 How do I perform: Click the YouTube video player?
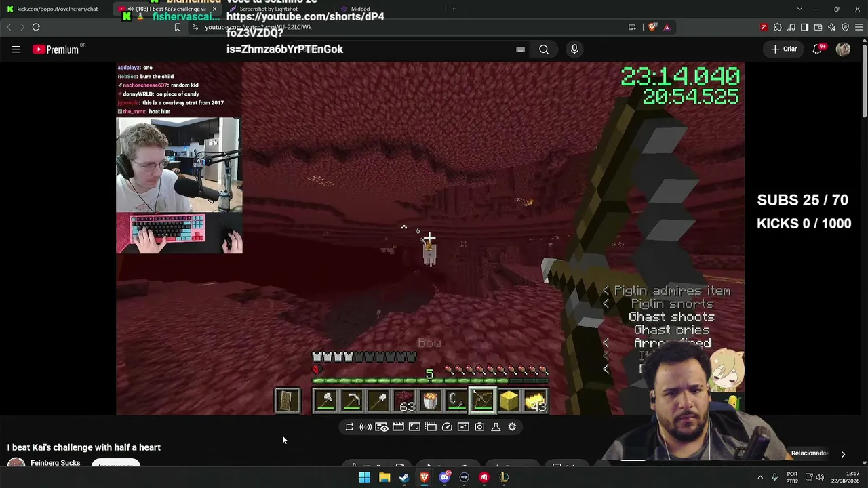click(430, 238)
